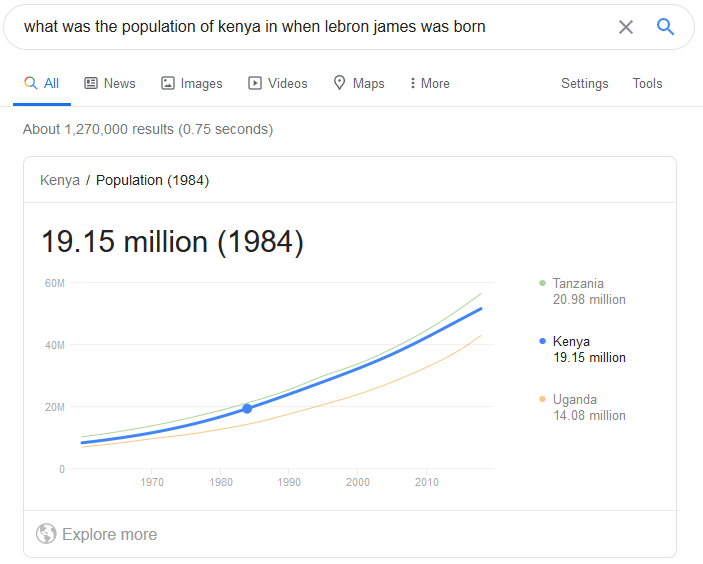Open the More search options menu
Viewport: 703px width, 564px height.
pos(430,83)
